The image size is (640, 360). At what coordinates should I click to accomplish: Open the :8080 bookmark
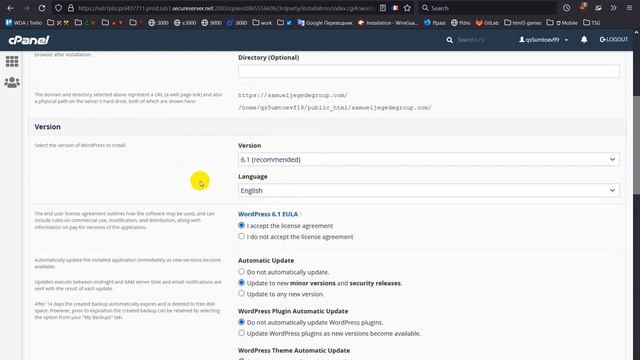click(237, 23)
